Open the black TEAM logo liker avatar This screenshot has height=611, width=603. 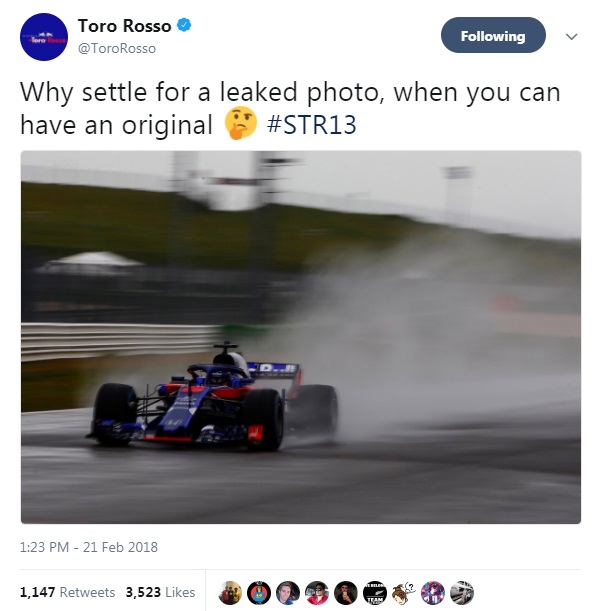375,593
